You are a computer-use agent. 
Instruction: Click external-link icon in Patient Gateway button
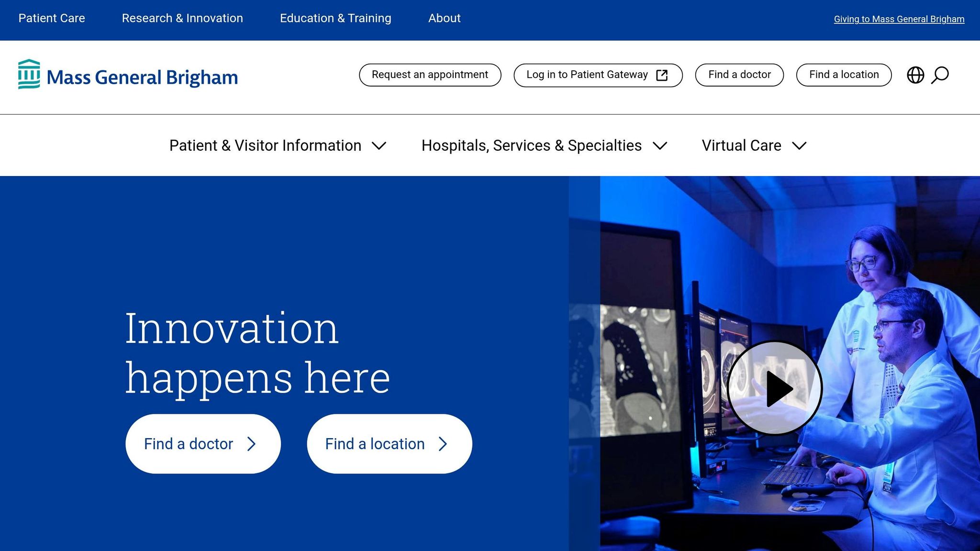click(662, 75)
